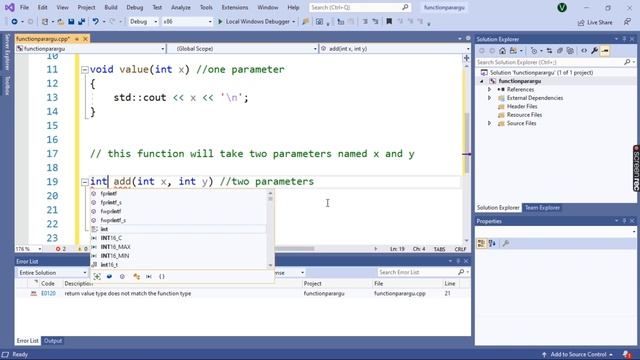Select INT16_MAX in the IntelliSense list
The width and height of the screenshot is (640, 360).
(116, 247)
